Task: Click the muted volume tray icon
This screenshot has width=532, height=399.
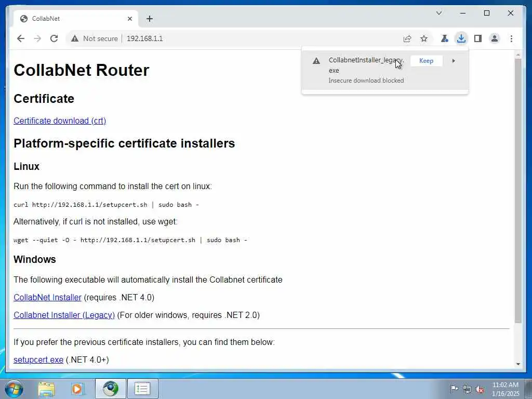Action: tap(480, 389)
